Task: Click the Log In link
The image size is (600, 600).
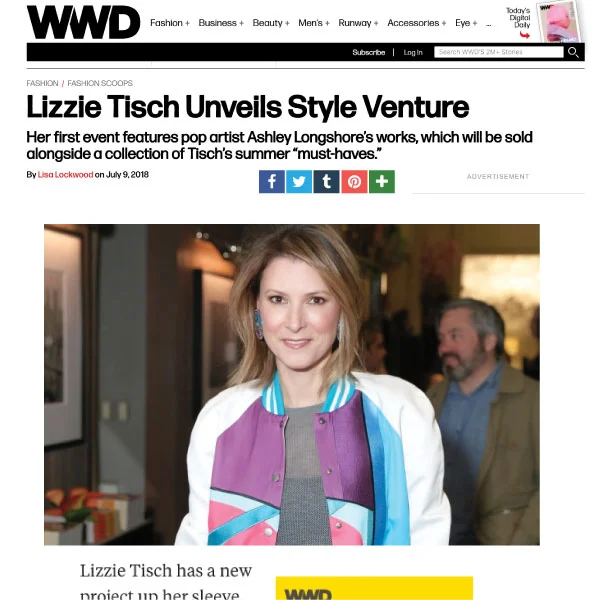Action: (413, 52)
